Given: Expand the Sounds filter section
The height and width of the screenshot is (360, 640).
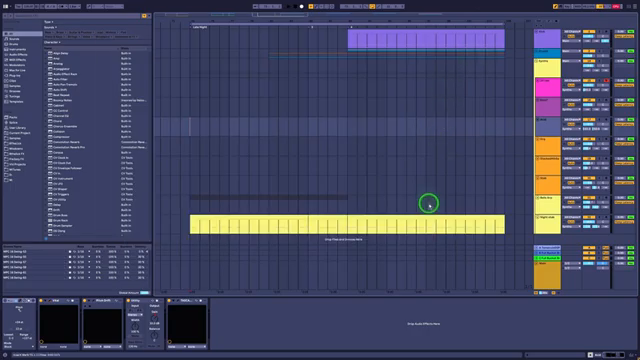Looking at the screenshot, I should (50, 27).
